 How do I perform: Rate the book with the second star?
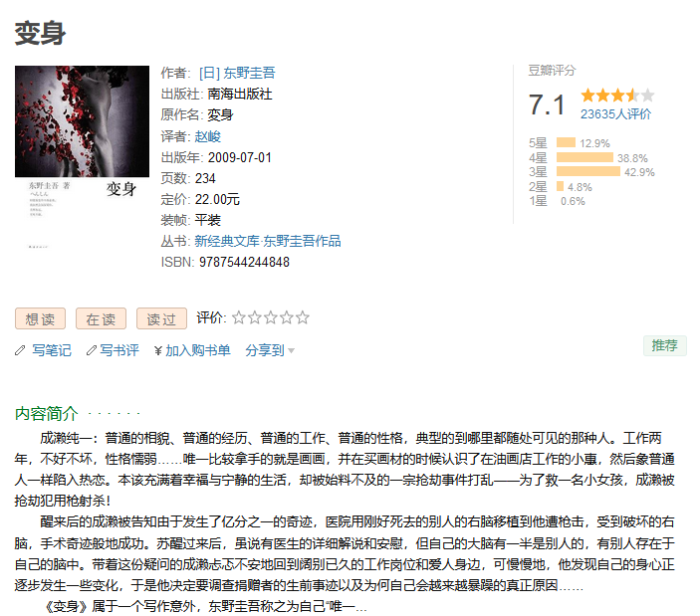pyautogui.click(x=255, y=317)
